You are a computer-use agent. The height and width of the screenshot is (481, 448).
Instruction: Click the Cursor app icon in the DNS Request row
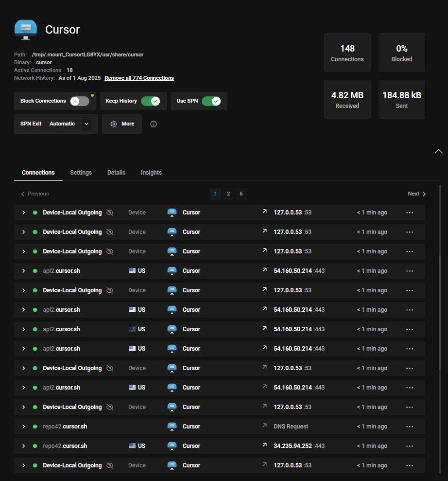[172, 427]
